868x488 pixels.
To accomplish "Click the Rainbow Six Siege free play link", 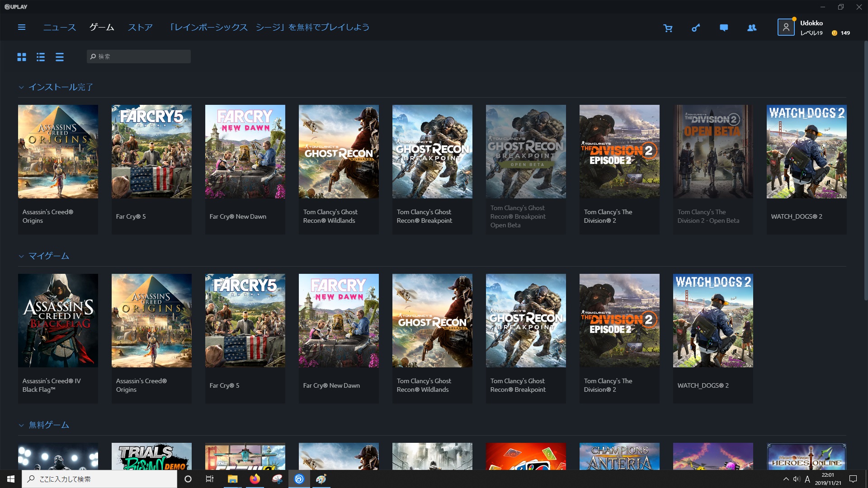I will (269, 28).
